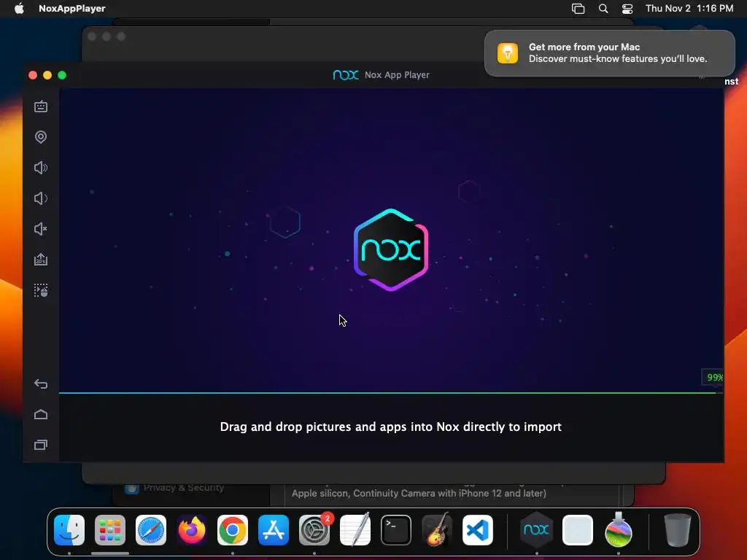Open Spotlight search in the menu bar

603,9
